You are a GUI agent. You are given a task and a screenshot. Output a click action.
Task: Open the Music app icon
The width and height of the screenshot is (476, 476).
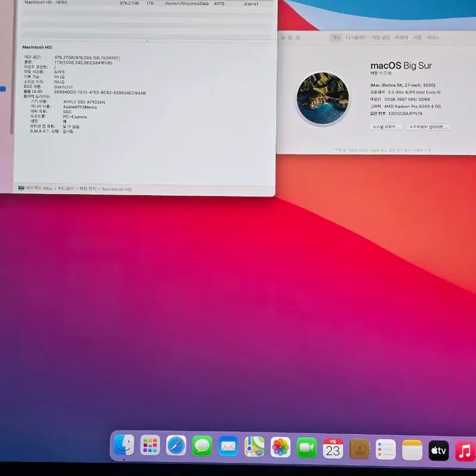tap(465, 451)
